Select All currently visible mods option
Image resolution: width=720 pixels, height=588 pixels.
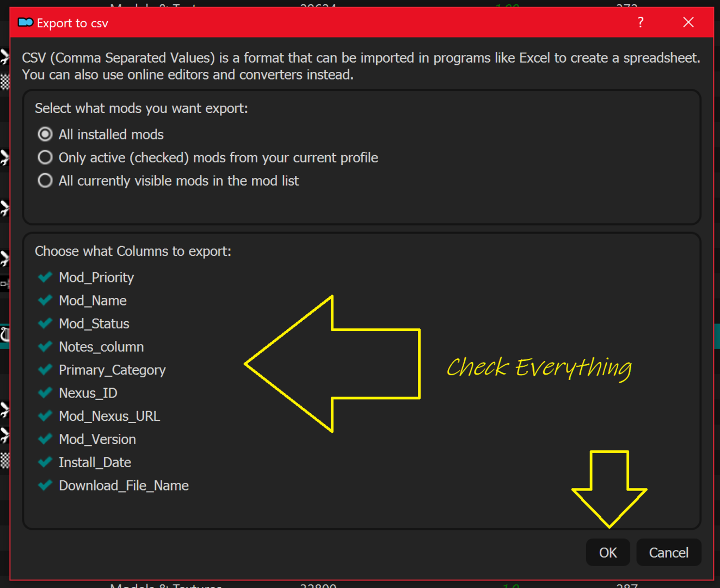45,180
